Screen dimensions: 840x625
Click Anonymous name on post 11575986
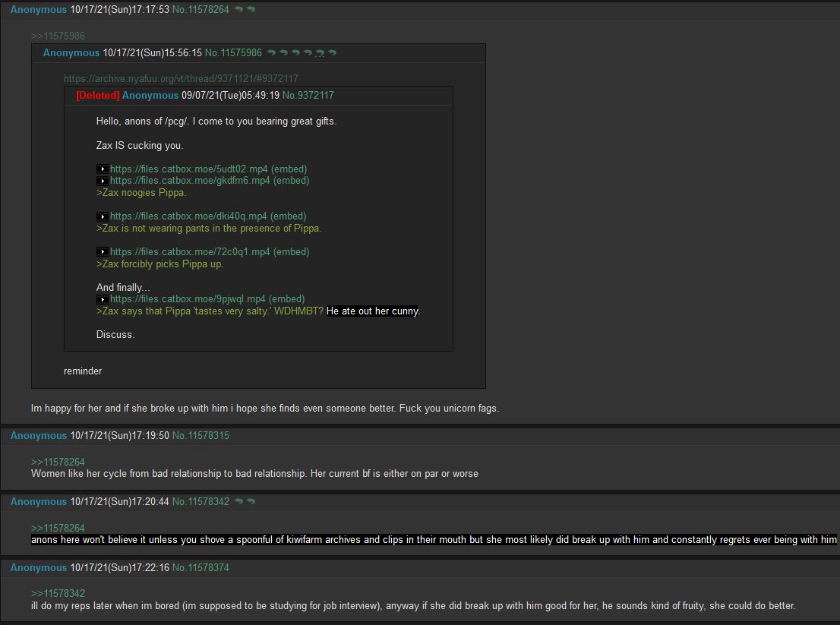tap(71, 52)
